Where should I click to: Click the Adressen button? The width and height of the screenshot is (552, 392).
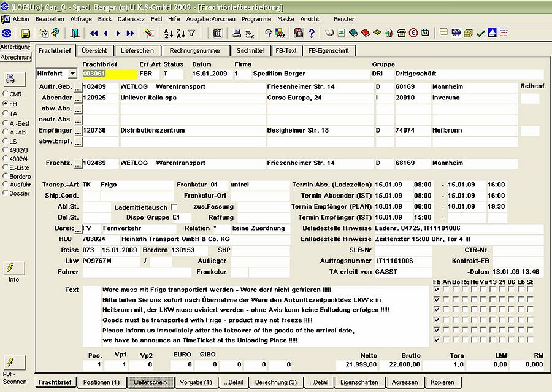tap(405, 382)
